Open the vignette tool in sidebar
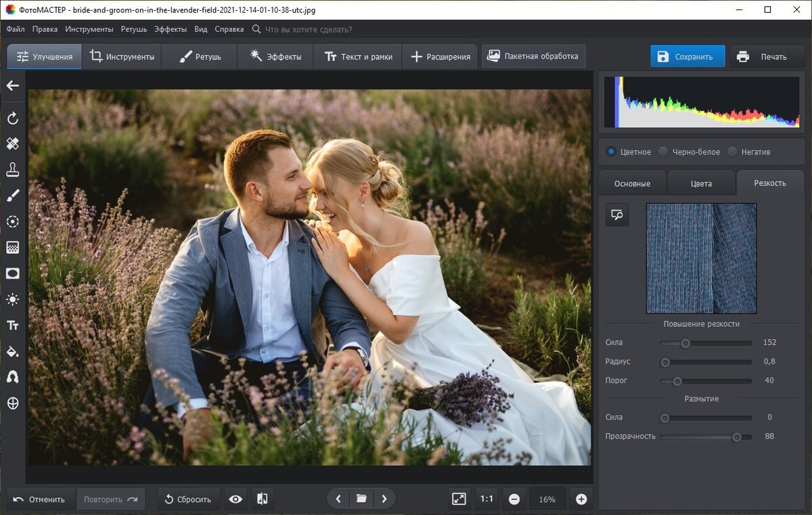The width and height of the screenshot is (812, 515). 13,273
